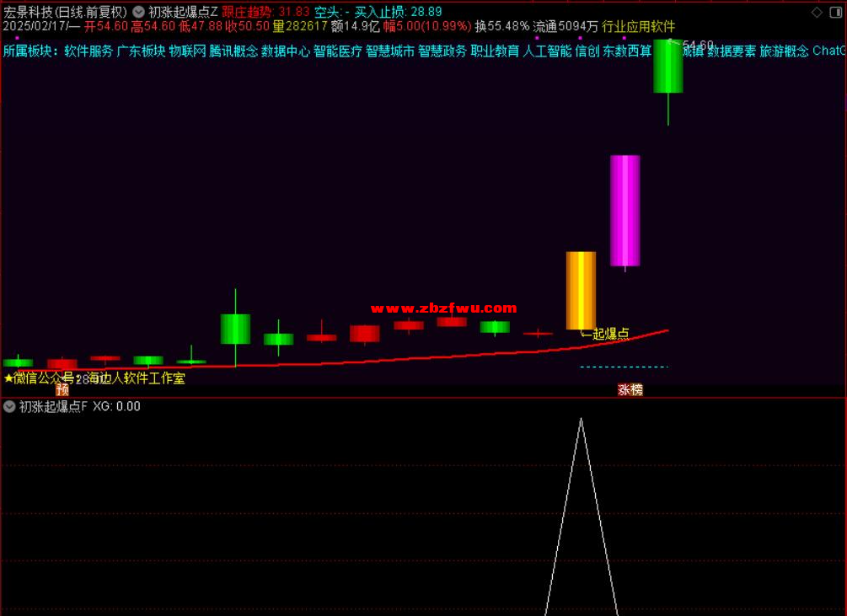Click the white XG signal spike

[582, 516]
